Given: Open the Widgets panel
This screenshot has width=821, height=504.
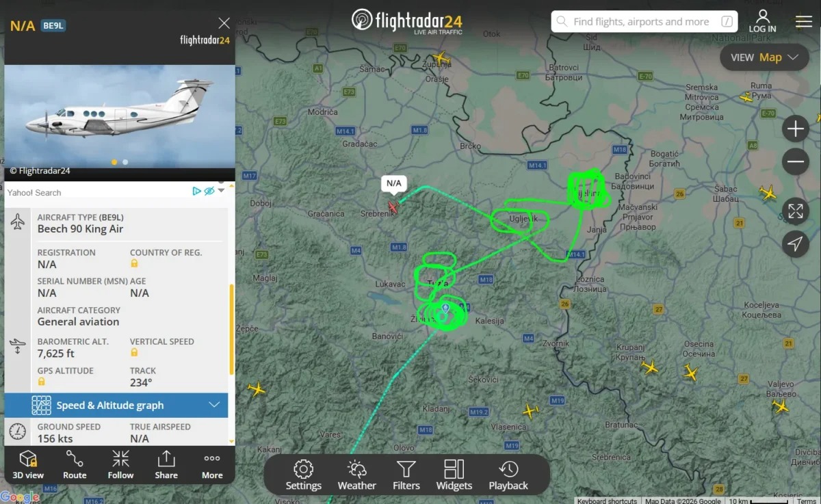Looking at the screenshot, I should pos(454,475).
